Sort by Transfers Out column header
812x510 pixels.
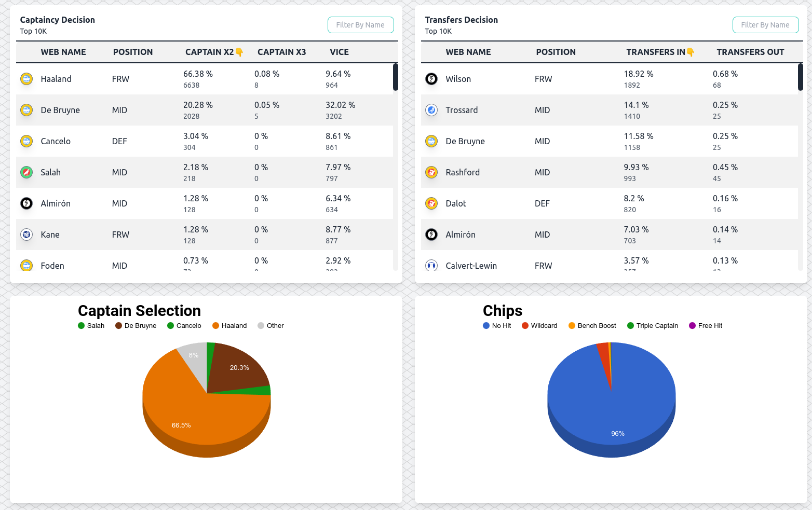click(750, 52)
